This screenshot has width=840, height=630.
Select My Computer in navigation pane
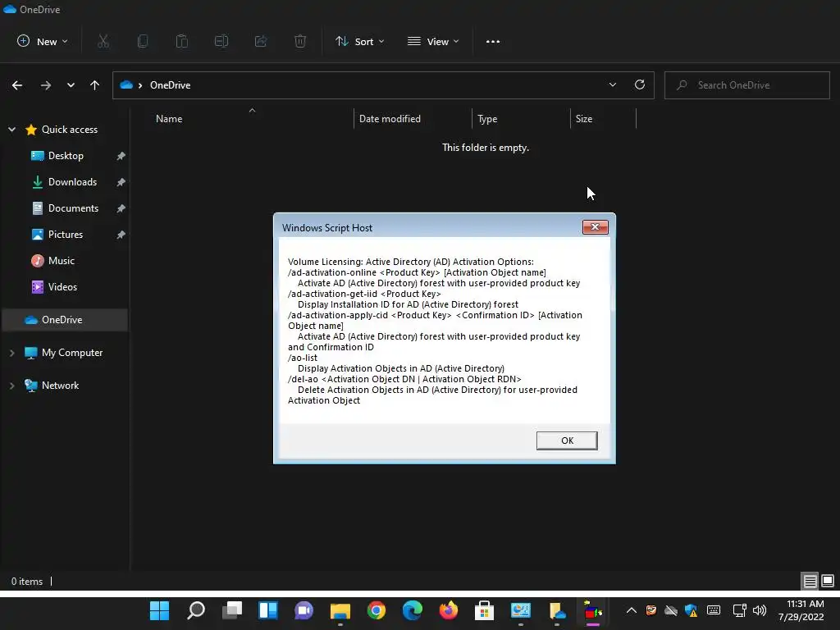point(72,353)
